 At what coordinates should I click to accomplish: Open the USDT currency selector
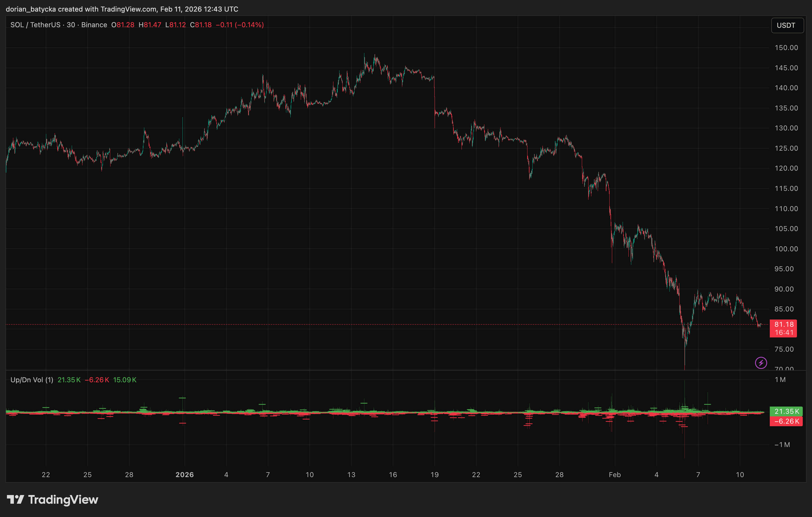coord(787,25)
